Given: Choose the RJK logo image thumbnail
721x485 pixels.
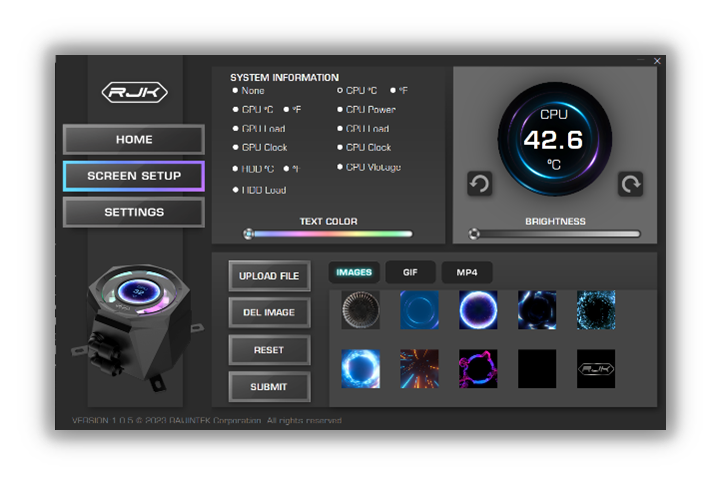Looking at the screenshot, I should [x=596, y=368].
